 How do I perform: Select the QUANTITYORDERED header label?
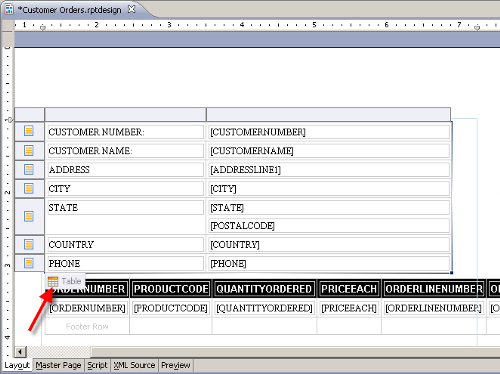[264, 289]
